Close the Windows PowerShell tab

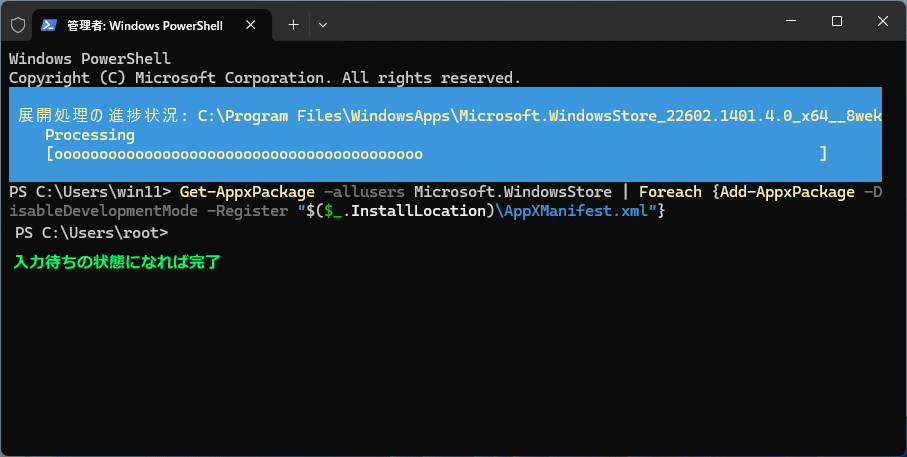[250, 25]
